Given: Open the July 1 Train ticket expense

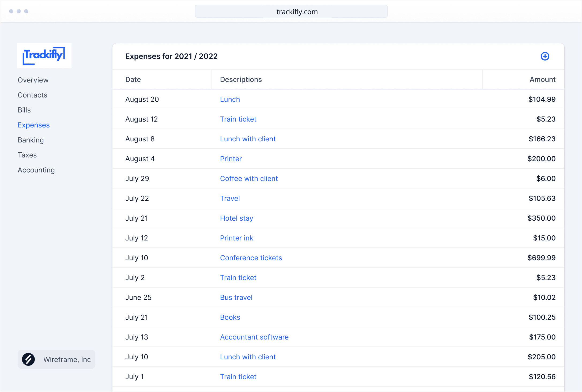Looking at the screenshot, I should (238, 377).
